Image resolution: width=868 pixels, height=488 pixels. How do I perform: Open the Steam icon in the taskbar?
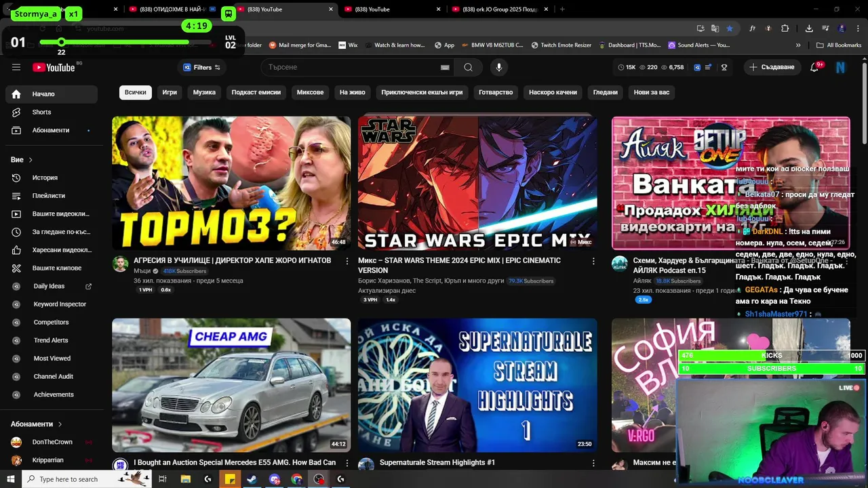click(252, 479)
